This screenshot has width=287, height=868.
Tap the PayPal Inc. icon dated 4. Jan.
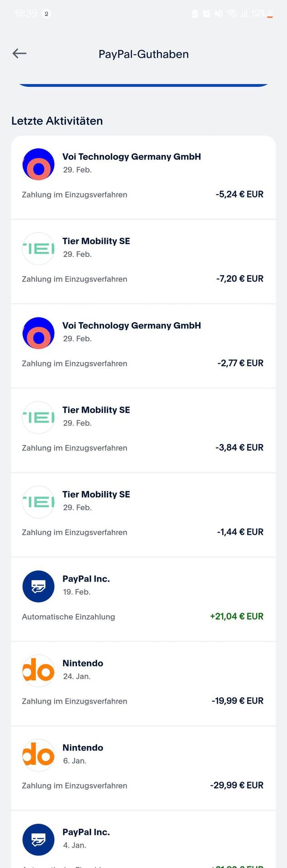tap(38, 840)
